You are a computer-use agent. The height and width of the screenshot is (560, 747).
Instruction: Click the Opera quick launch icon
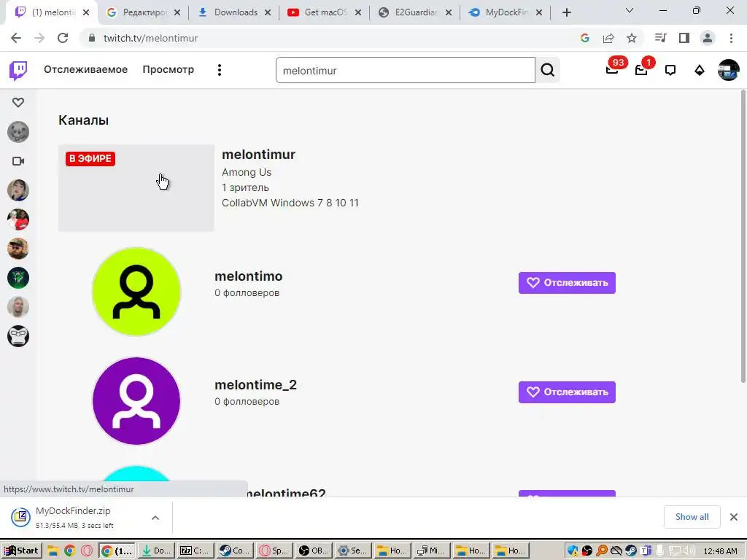pyautogui.click(x=87, y=551)
